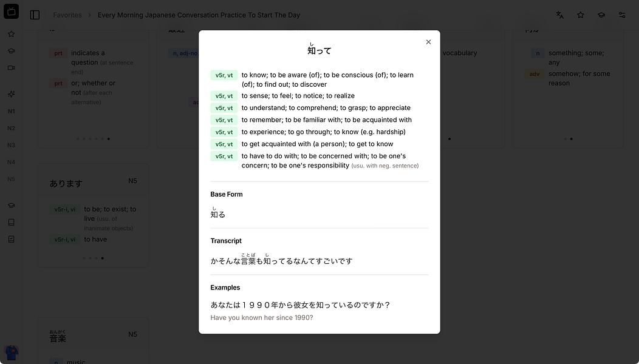The width and height of the screenshot is (639, 364).
Task: Select the N3 level filter
Action: point(10,145)
